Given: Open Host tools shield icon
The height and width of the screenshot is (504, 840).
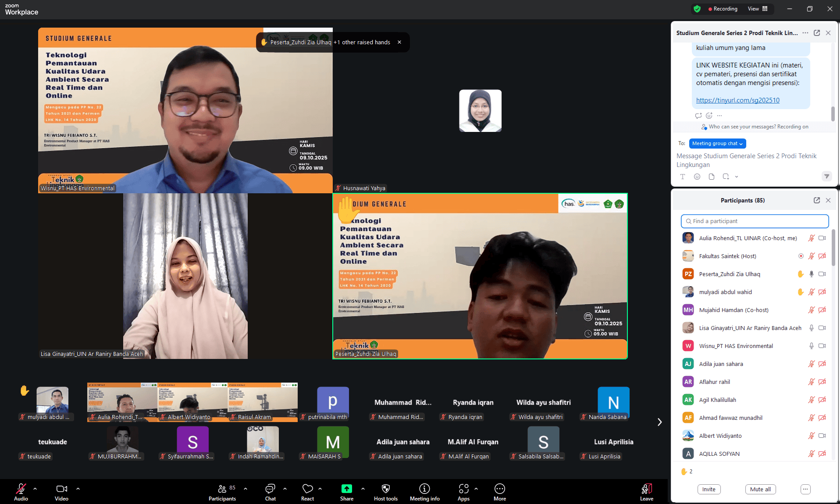Looking at the screenshot, I should [386, 489].
